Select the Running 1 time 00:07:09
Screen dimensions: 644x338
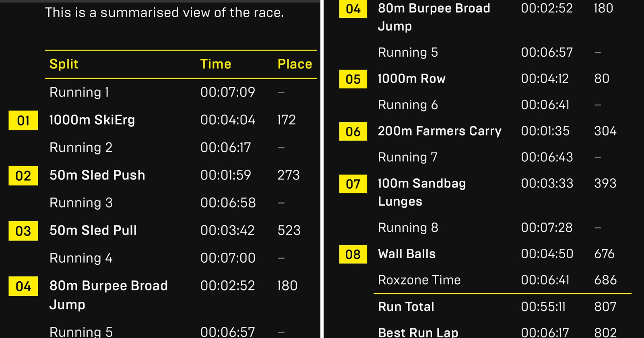tap(227, 92)
